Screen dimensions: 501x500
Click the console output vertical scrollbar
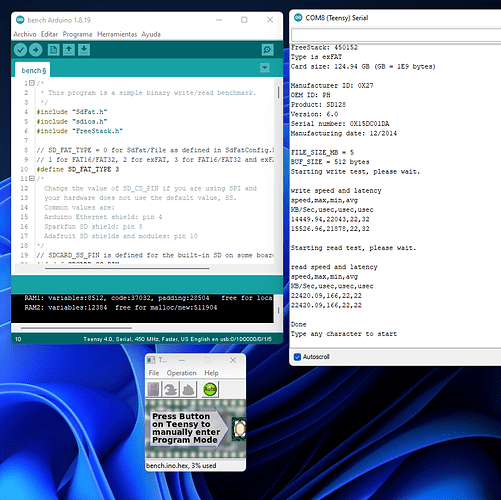point(278,310)
